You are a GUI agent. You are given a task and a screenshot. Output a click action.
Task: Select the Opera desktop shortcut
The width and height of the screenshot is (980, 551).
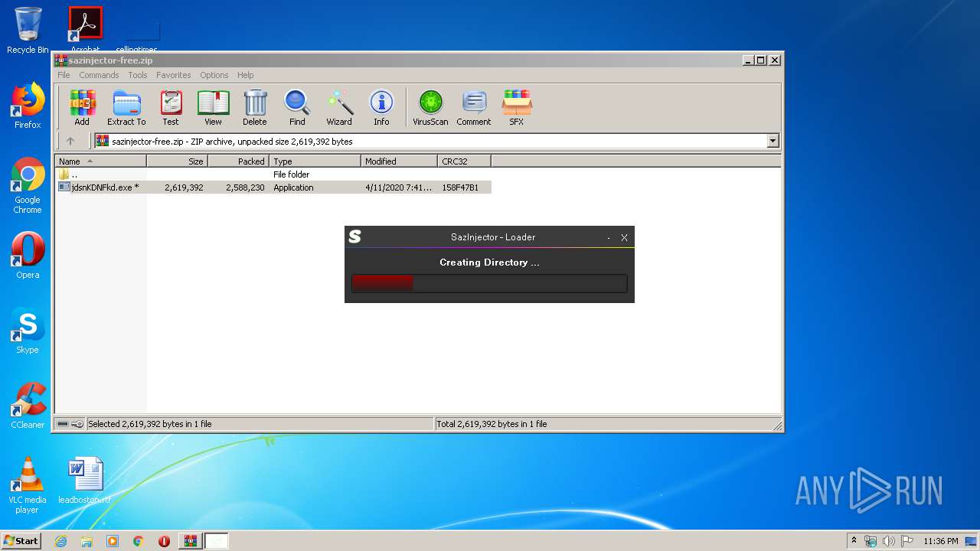[28, 256]
